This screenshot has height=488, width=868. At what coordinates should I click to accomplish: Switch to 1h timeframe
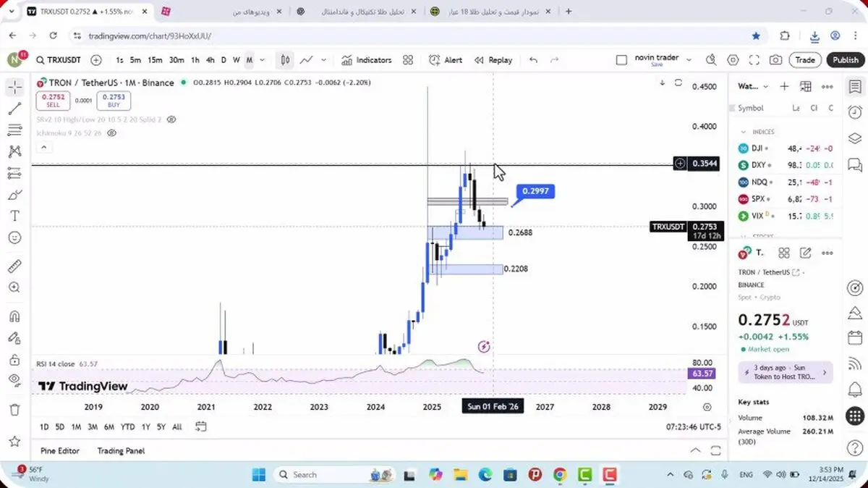coord(195,60)
